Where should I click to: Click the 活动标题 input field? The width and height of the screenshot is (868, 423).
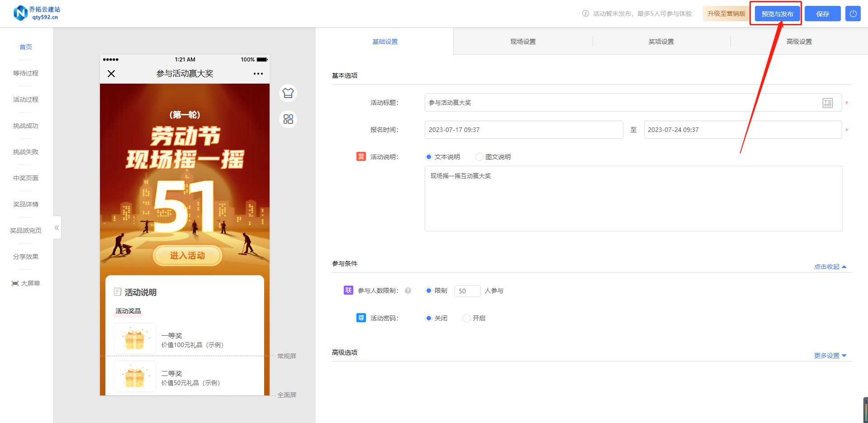(x=633, y=103)
